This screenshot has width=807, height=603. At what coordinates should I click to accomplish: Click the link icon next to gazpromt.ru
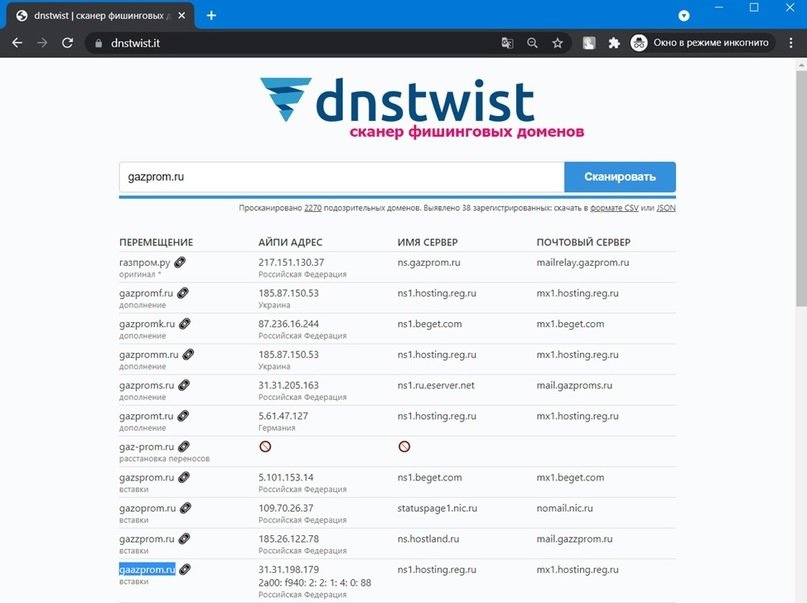click(183, 416)
